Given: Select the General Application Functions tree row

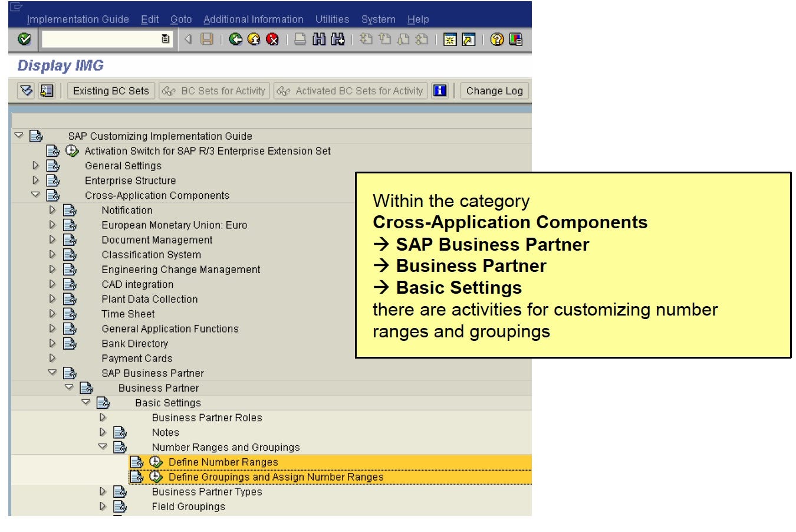Looking at the screenshot, I should pos(170,329).
